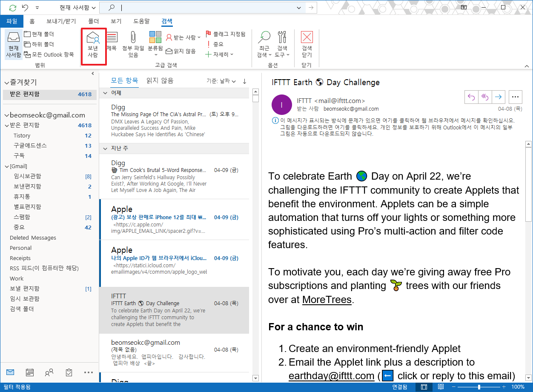This screenshot has width=533, height=392.
Task: Collapse the [Gmail] folder group
Action: tap(7, 166)
